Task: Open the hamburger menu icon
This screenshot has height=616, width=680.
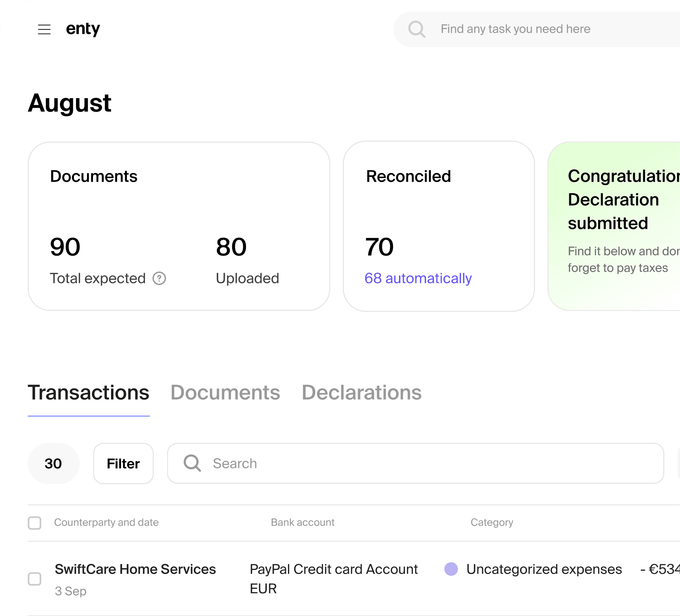Action: coord(44,29)
